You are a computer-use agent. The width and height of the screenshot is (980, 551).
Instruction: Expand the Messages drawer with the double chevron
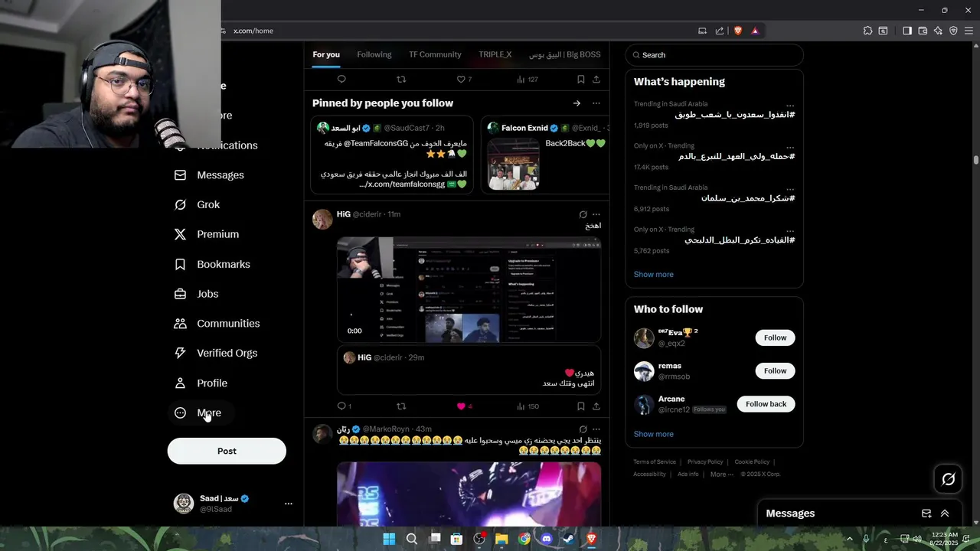click(945, 514)
